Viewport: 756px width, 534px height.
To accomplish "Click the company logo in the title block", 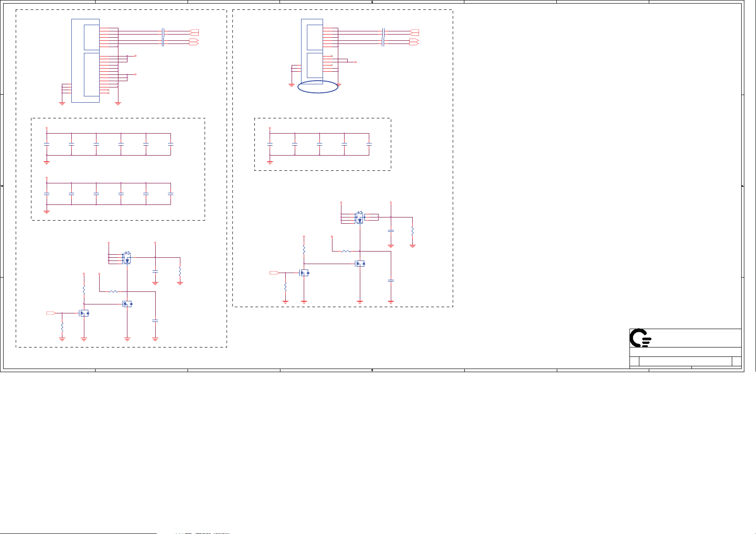I will (x=640, y=338).
